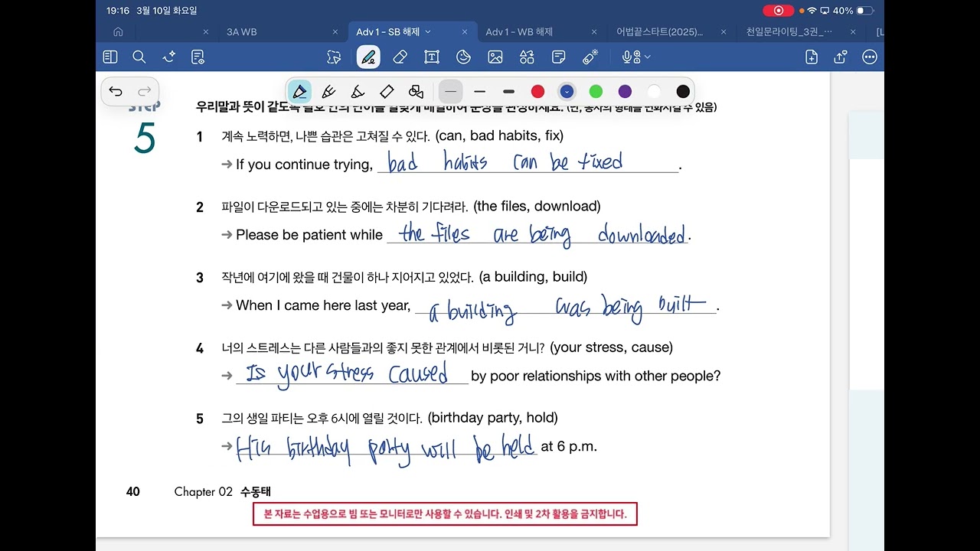
Task: Pick the selected blue pen color
Action: coord(567,92)
